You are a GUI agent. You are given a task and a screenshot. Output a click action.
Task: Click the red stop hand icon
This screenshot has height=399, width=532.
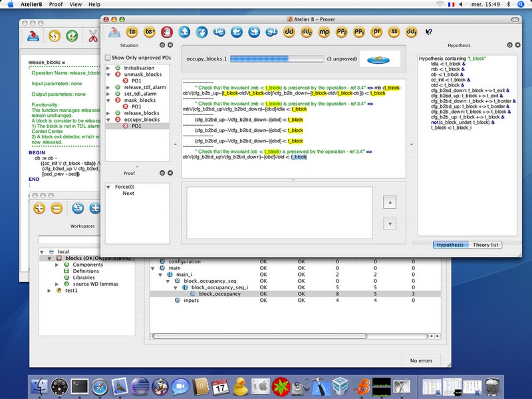tap(167, 32)
